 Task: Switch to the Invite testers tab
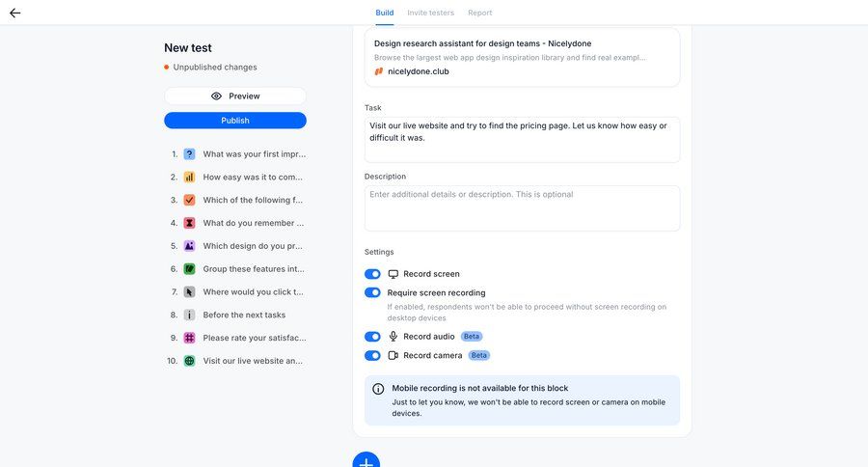pyautogui.click(x=429, y=13)
